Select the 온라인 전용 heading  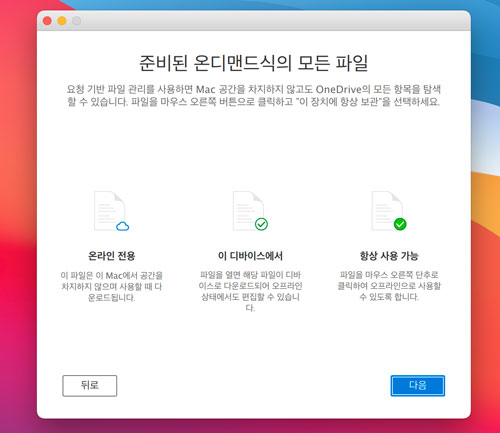[111, 256]
